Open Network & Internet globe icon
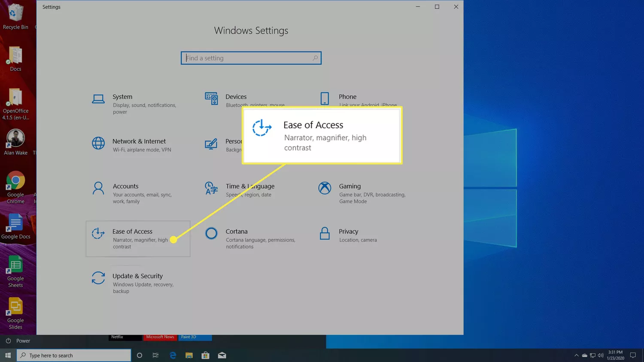The height and width of the screenshot is (362, 644). click(x=98, y=143)
